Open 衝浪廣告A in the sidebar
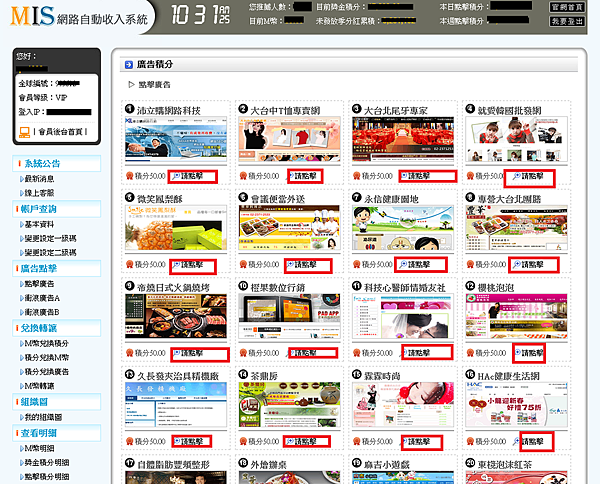Image resolution: width=600 pixels, height=484 pixels. [x=42, y=298]
